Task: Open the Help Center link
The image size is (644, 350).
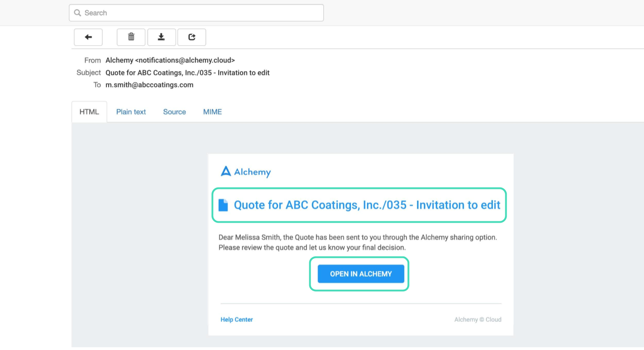Action: (x=237, y=319)
